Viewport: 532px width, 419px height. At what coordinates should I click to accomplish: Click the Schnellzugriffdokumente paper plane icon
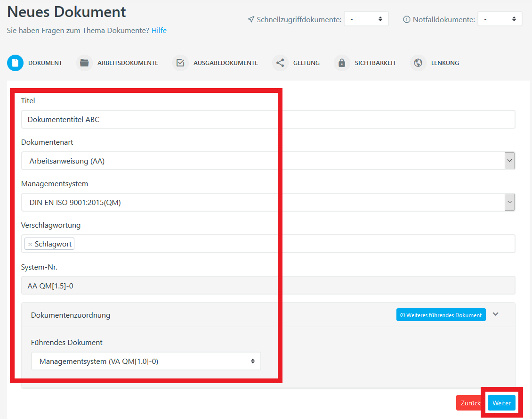pos(250,19)
